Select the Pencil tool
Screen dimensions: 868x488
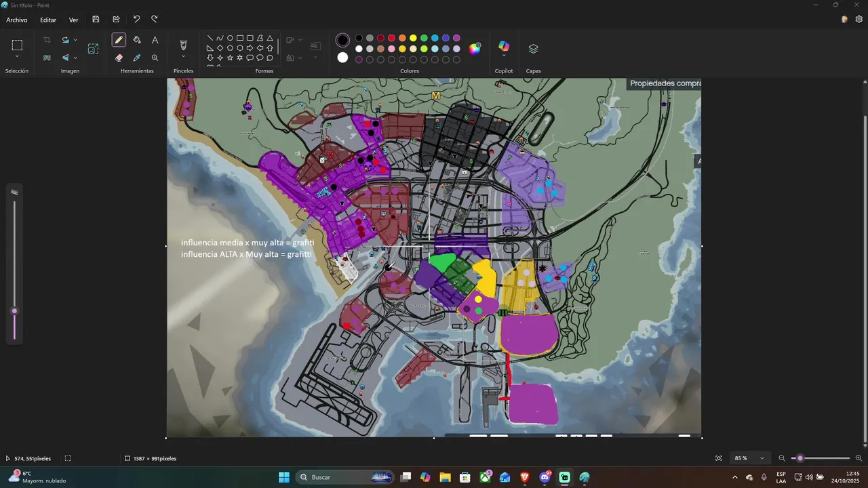pos(119,40)
